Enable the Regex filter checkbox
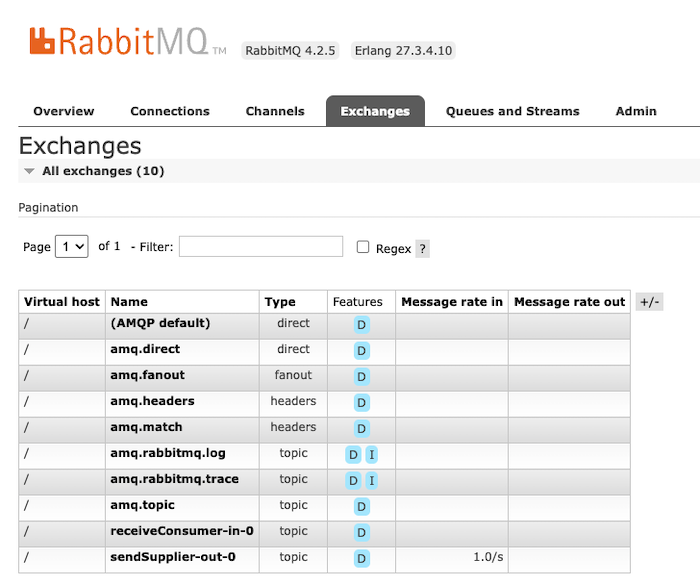Viewport: 700px width, 585px height. pos(363,247)
